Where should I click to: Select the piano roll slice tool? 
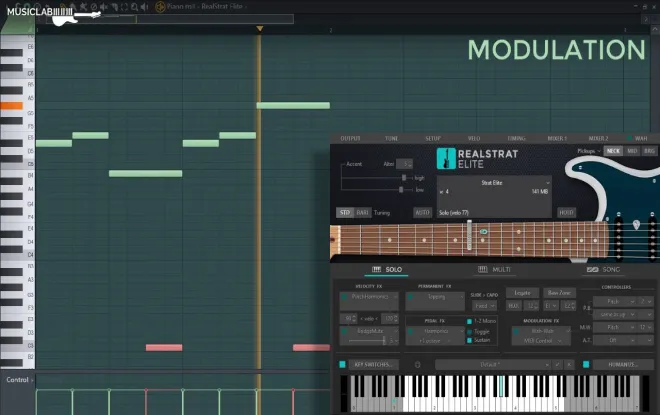[114, 7]
